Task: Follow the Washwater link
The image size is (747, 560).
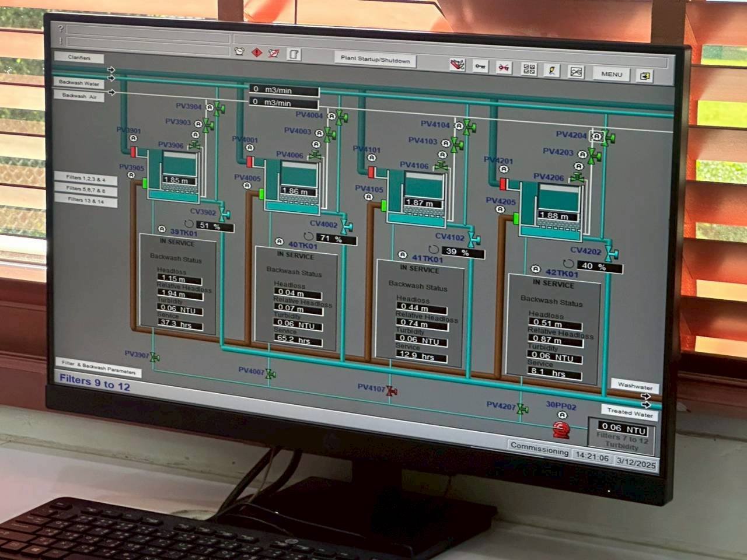Action: pos(635,386)
